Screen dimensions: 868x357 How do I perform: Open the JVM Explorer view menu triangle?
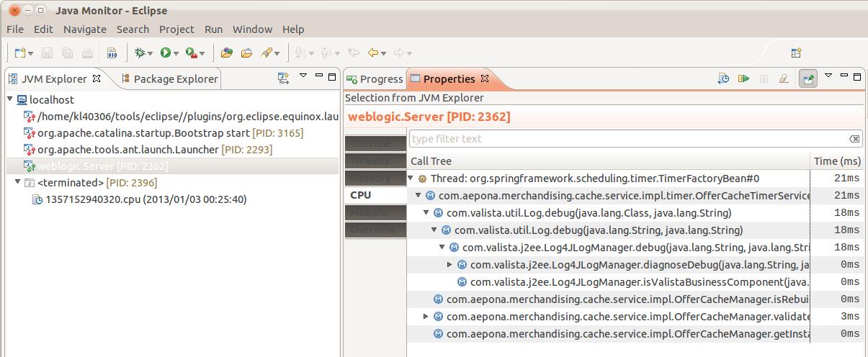(x=303, y=76)
